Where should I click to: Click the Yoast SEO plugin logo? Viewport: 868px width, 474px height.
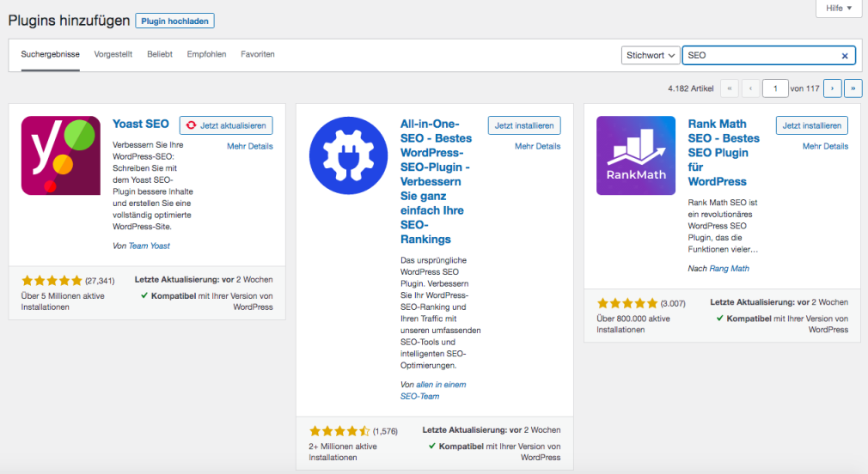(x=61, y=155)
